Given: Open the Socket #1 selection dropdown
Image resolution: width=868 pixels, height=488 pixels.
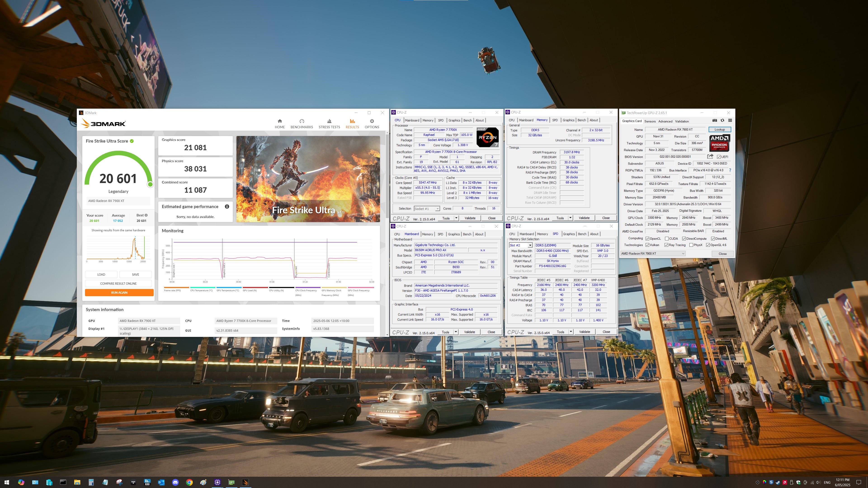Looking at the screenshot, I should click(x=427, y=209).
